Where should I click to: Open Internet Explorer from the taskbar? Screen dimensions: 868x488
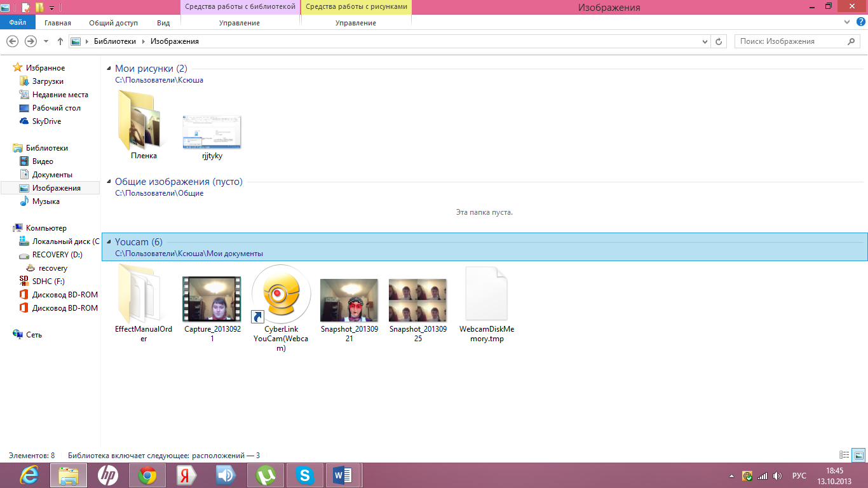[x=29, y=475]
